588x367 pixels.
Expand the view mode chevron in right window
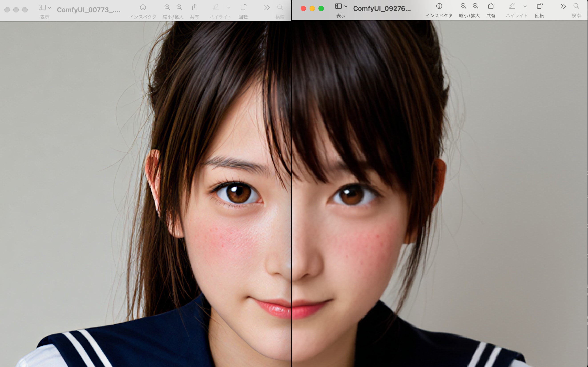coord(346,6)
